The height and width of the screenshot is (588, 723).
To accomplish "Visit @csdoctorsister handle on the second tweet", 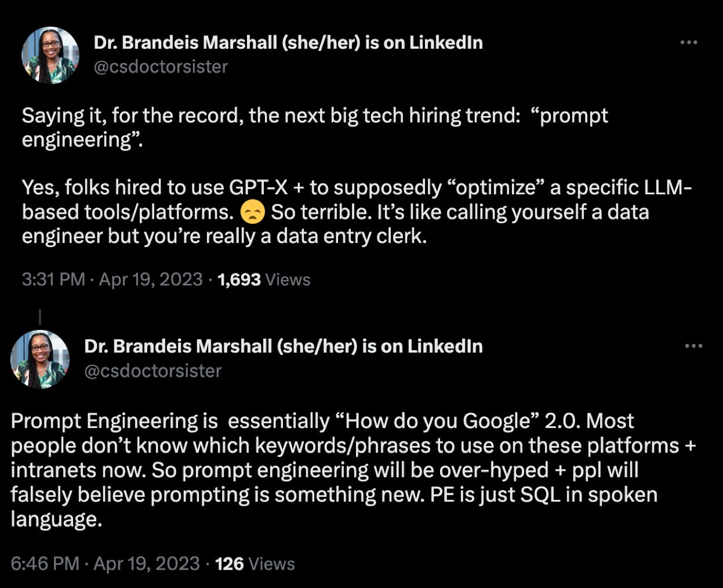I will (x=152, y=371).
